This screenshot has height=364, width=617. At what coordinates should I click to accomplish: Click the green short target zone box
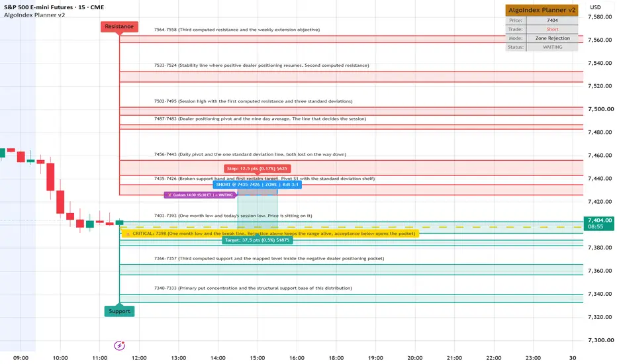pos(258,211)
